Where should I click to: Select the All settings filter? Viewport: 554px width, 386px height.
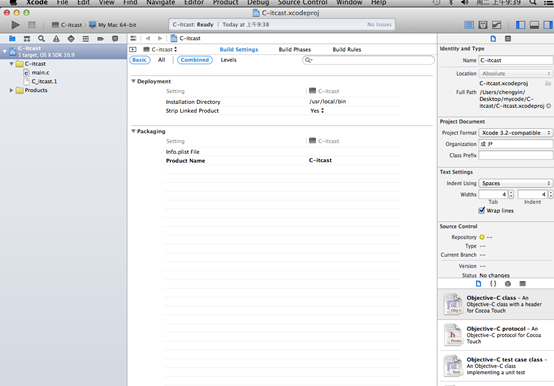click(161, 60)
